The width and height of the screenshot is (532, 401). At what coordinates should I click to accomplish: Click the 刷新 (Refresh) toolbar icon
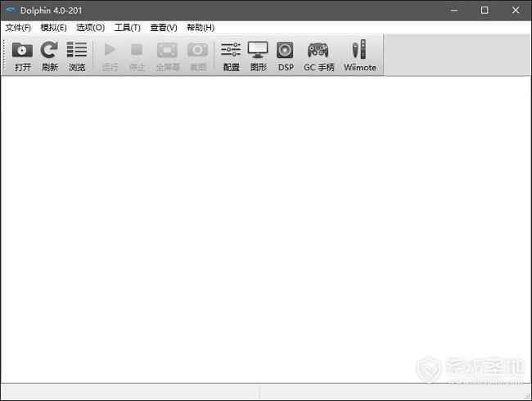pos(49,50)
